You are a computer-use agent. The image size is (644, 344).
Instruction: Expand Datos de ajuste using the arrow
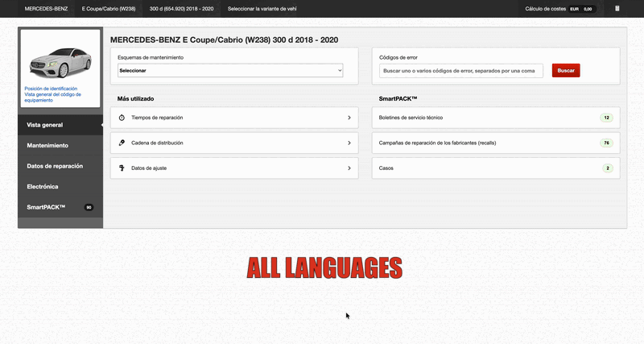(349, 168)
